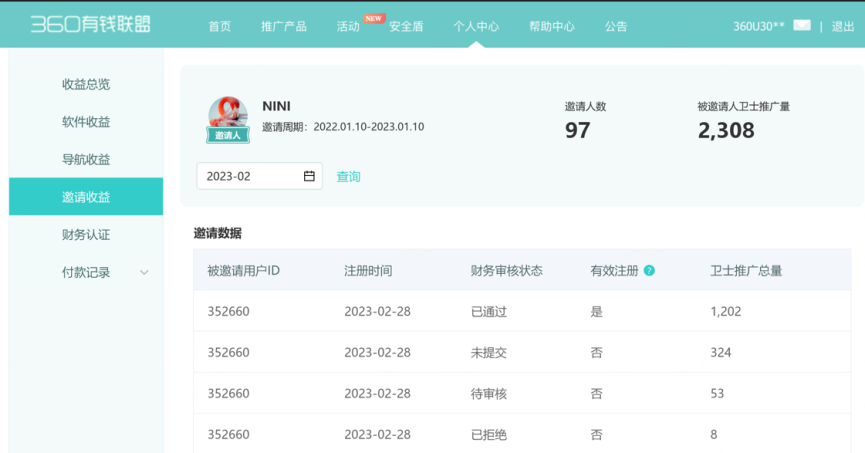Open 推广产品 in top navigation
Screen dimensions: 865x453
click(283, 27)
